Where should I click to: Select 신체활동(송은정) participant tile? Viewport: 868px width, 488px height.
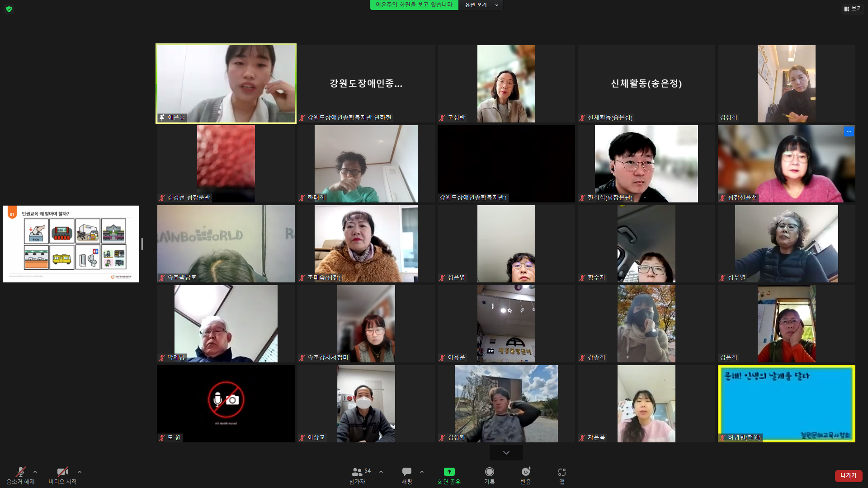point(646,84)
